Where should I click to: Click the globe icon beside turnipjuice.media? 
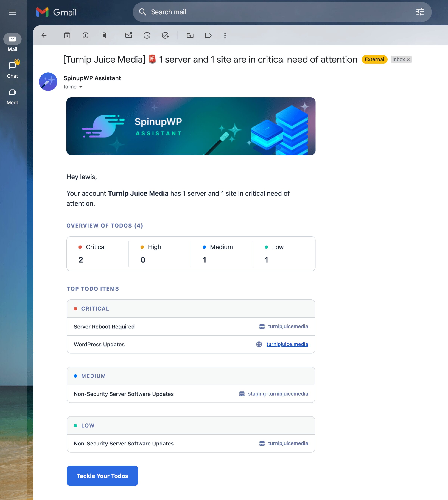(259, 344)
